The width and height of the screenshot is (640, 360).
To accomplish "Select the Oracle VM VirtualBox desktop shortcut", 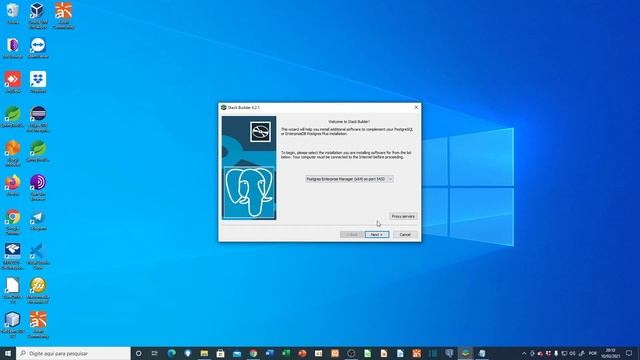I will pos(38,15).
